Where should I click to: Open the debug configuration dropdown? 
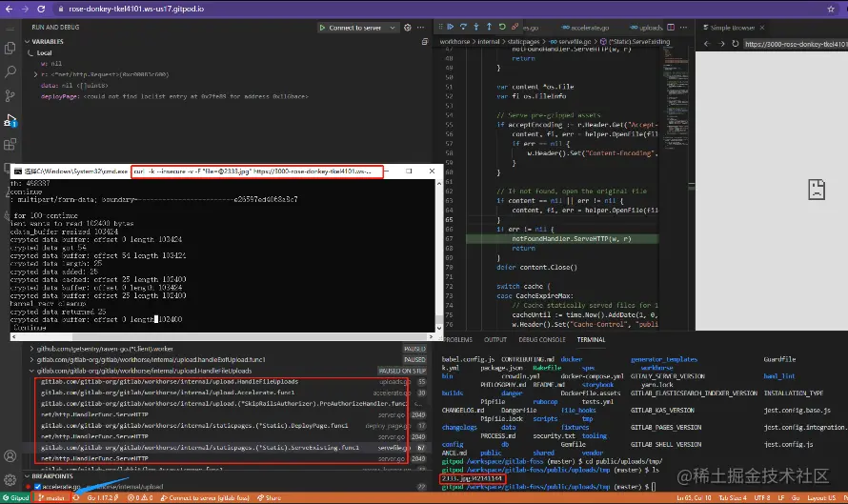coord(393,28)
